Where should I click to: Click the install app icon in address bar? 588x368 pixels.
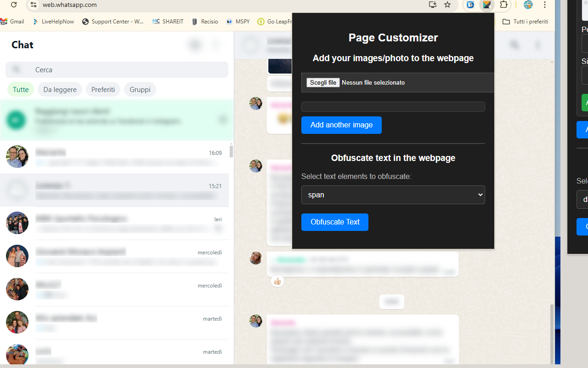(432, 5)
